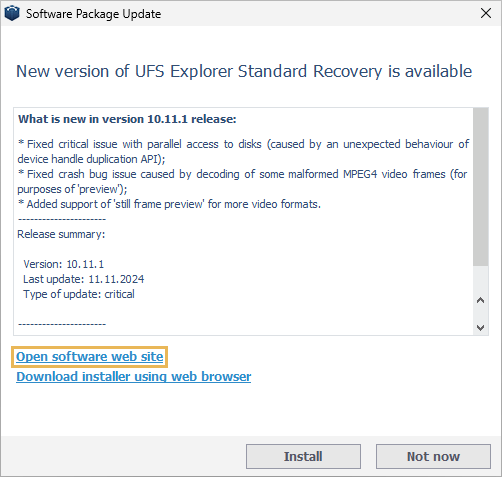The height and width of the screenshot is (477, 502).
Task: Select the What is new in version 10.11.1 line
Action: [127, 119]
